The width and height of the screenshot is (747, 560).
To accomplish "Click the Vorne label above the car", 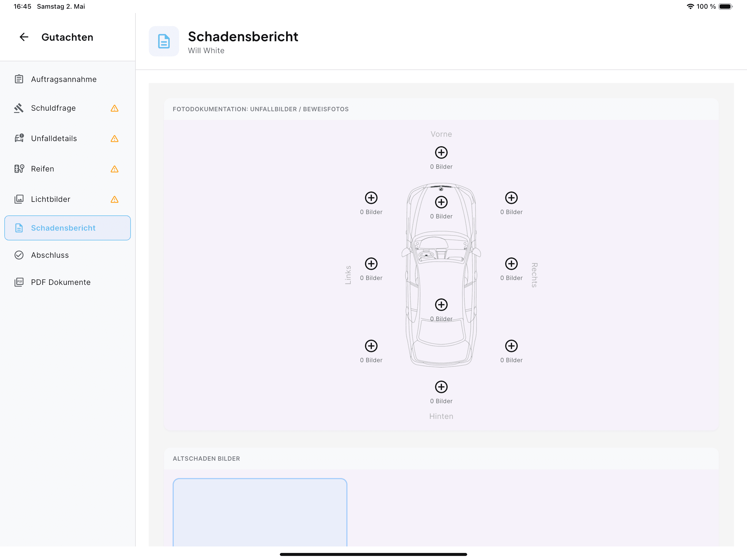I will [441, 134].
